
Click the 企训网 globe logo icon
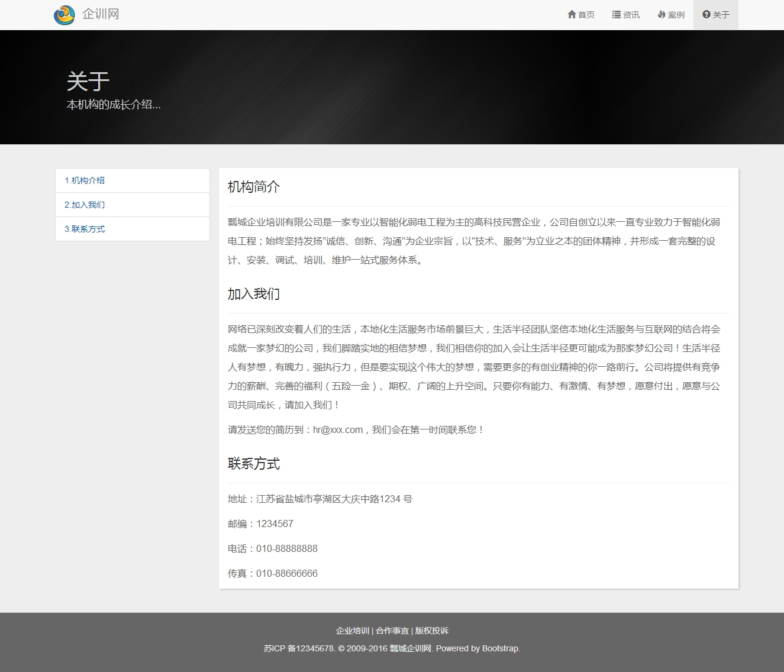64,15
